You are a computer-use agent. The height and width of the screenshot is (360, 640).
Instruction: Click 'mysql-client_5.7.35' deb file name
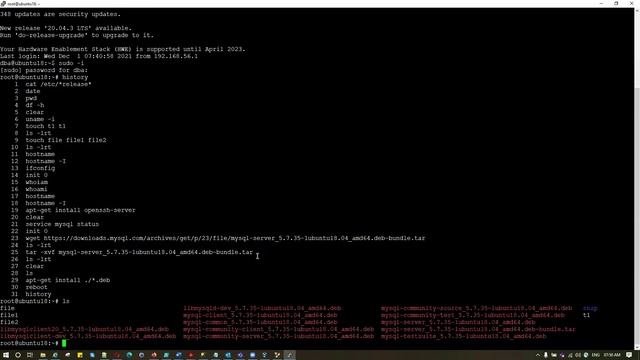[260, 315]
